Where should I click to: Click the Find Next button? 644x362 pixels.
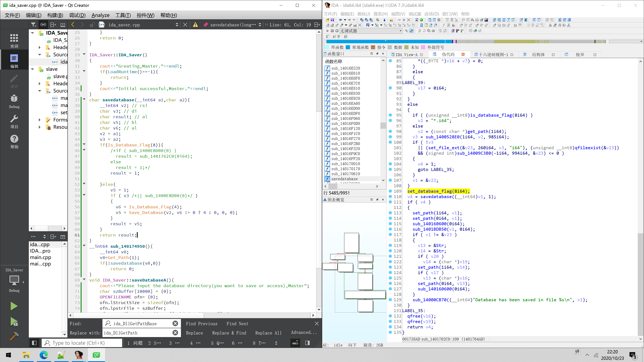237,324
